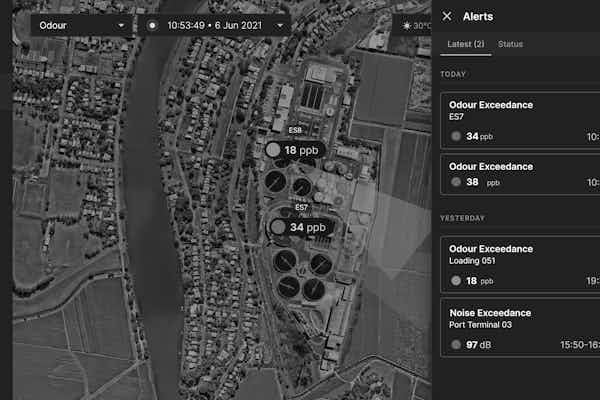Expand the date and time picker
Viewport: 600px width, 400px height.
point(215,25)
